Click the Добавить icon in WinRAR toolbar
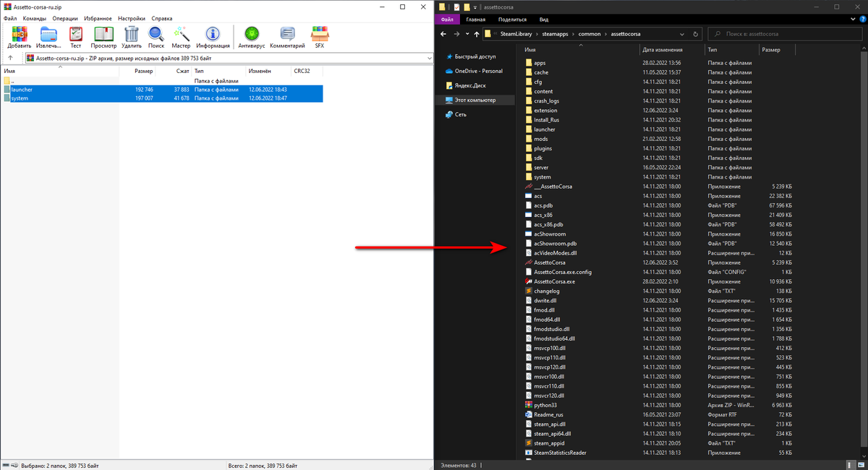The image size is (868, 470). (x=19, y=36)
